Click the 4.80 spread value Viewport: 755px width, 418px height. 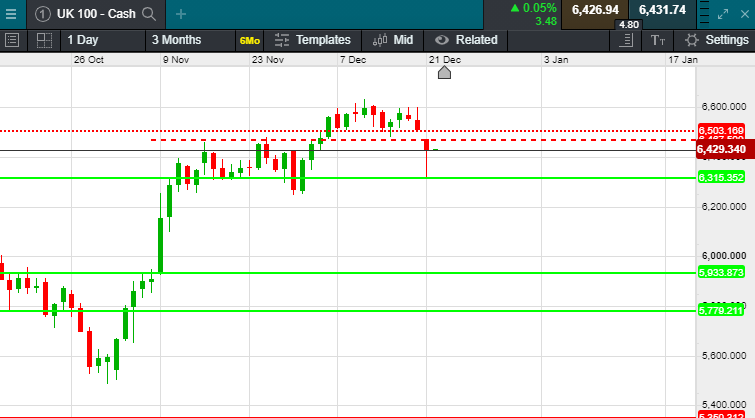[x=629, y=25]
